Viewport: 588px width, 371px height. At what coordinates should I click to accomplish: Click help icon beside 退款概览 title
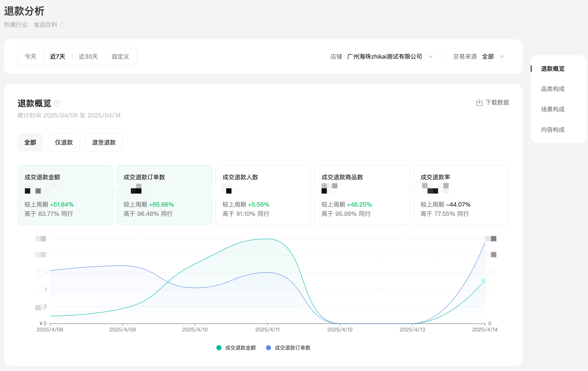(57, 103)
